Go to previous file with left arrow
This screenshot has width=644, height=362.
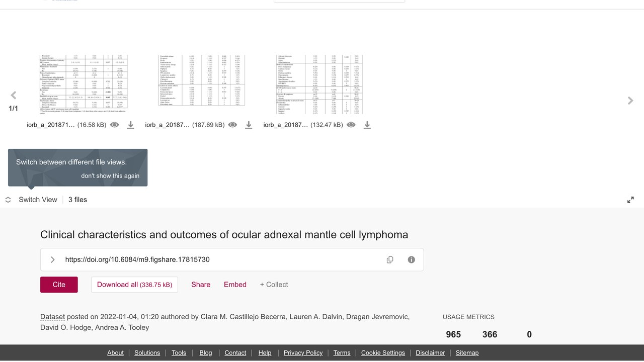(x=14, y=95)
